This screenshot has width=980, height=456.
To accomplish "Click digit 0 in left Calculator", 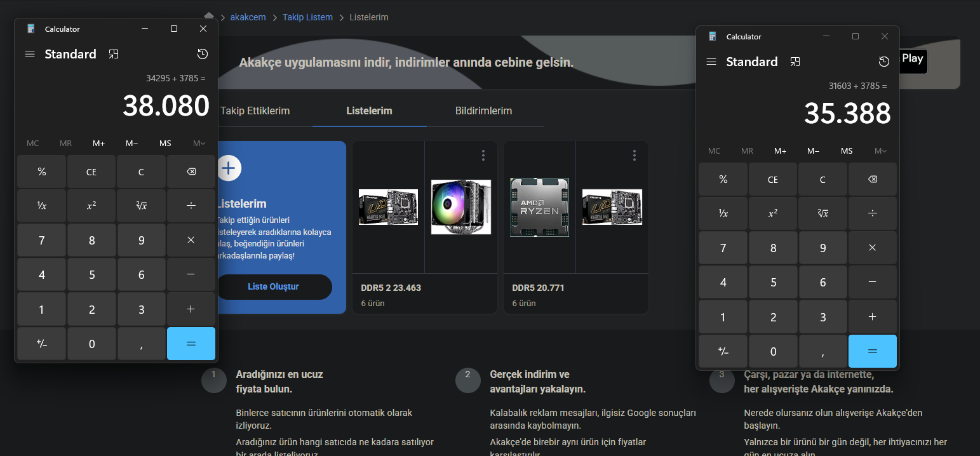I will 91,344.
